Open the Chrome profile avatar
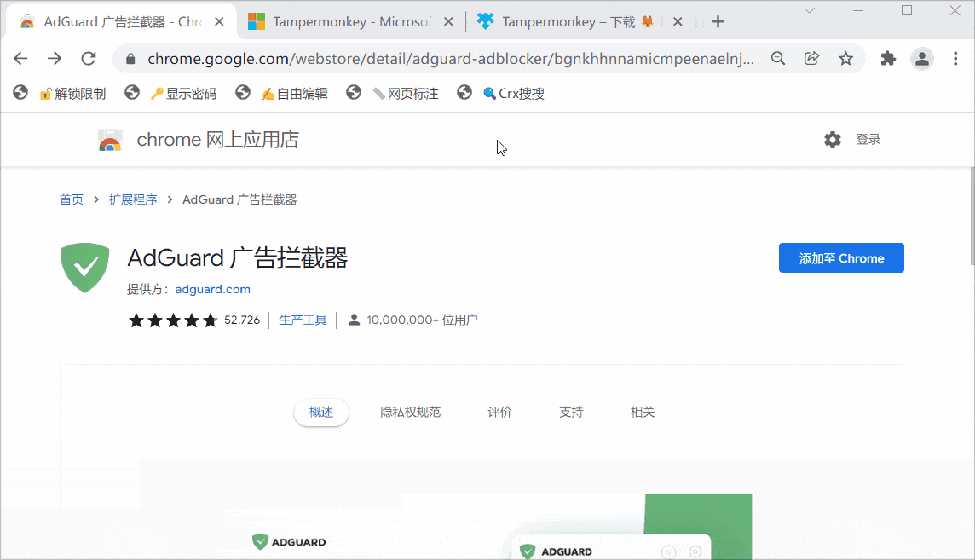Viewport: 975px width, 560px height. [922, 58]
